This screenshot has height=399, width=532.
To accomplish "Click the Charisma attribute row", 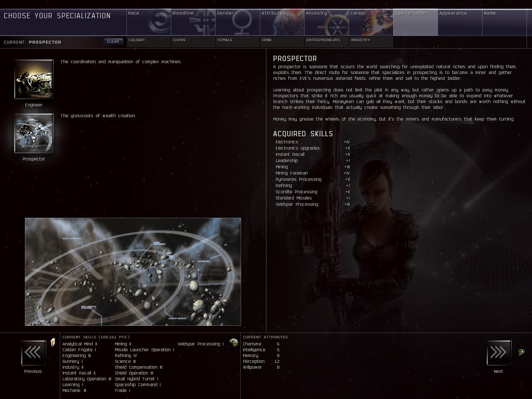I will [261, 344].
